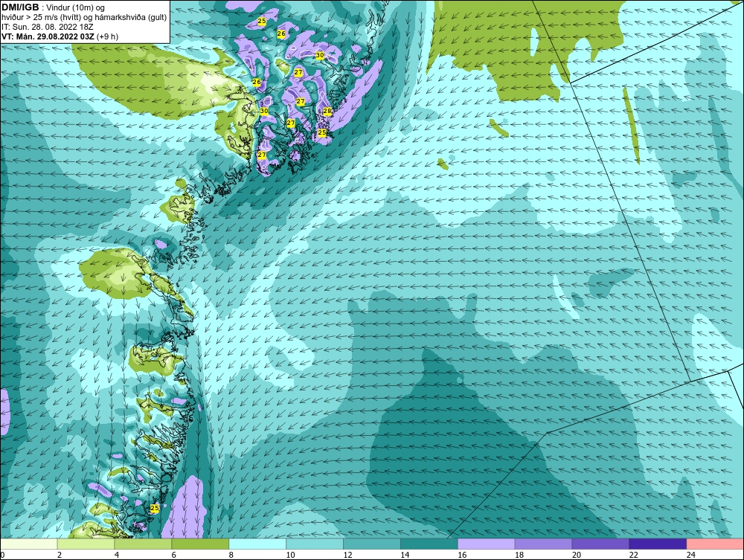The height and width of the screenshot is (560, 744).
Task: Select the 2–4 m/s light green legend swatch
Action: click(86, 544)
